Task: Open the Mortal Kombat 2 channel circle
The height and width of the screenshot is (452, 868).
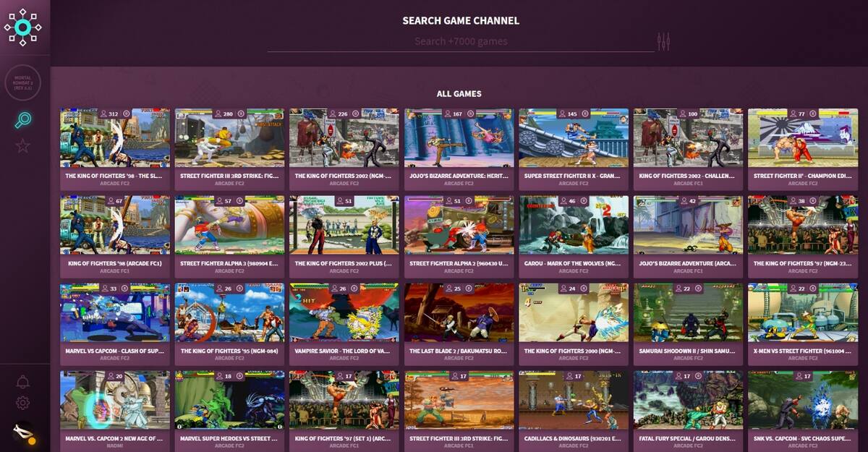Action: click(x=22, y=83)
